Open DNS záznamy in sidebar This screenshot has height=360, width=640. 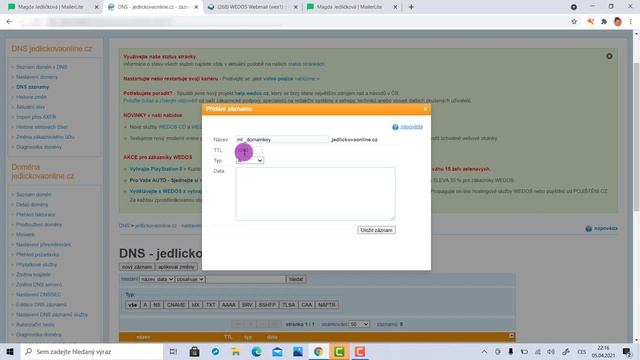(x=32, y=87)
